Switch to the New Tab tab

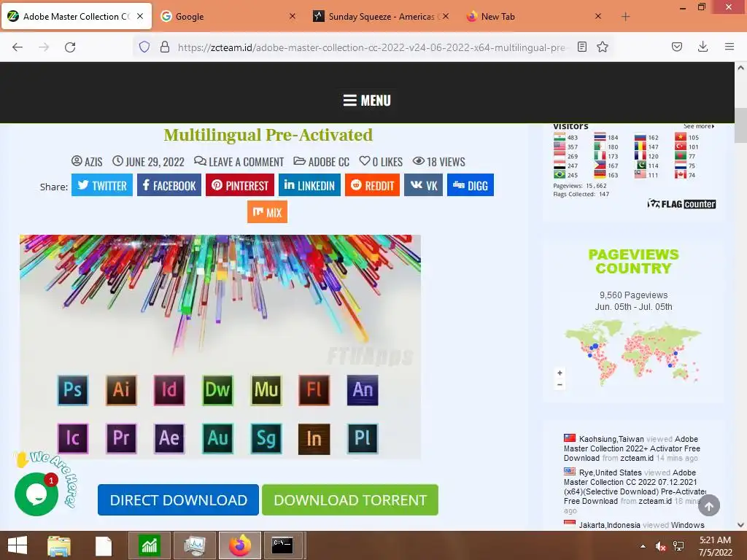(534, 16)
